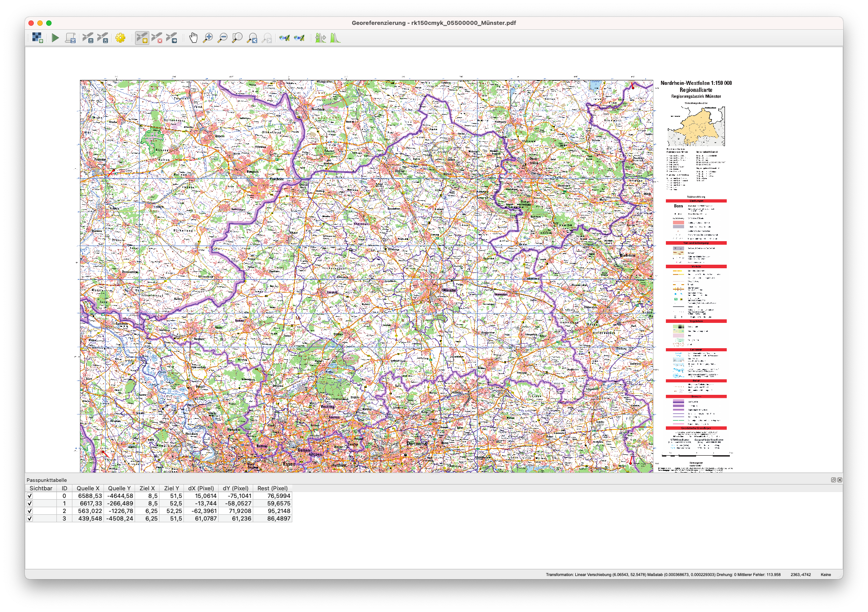
Task: Sort by Rest (Pixel) column header
Action: 272,488
